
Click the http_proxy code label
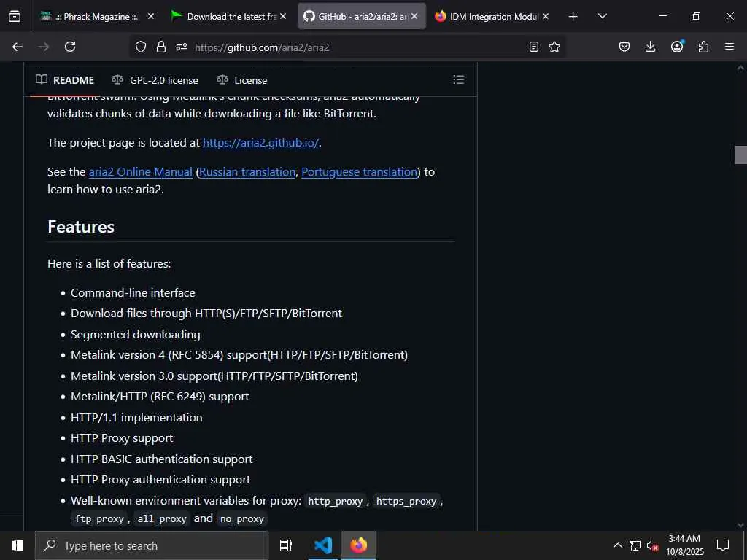[336, 502]
